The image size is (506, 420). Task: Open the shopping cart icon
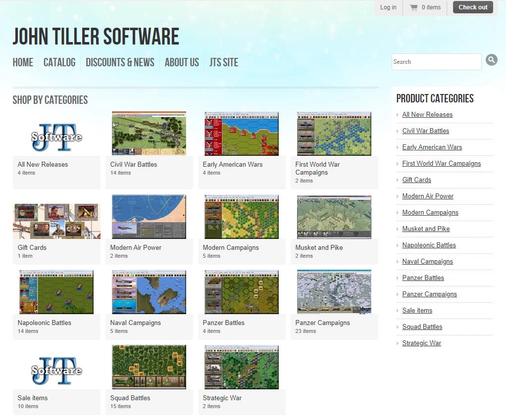413,7
